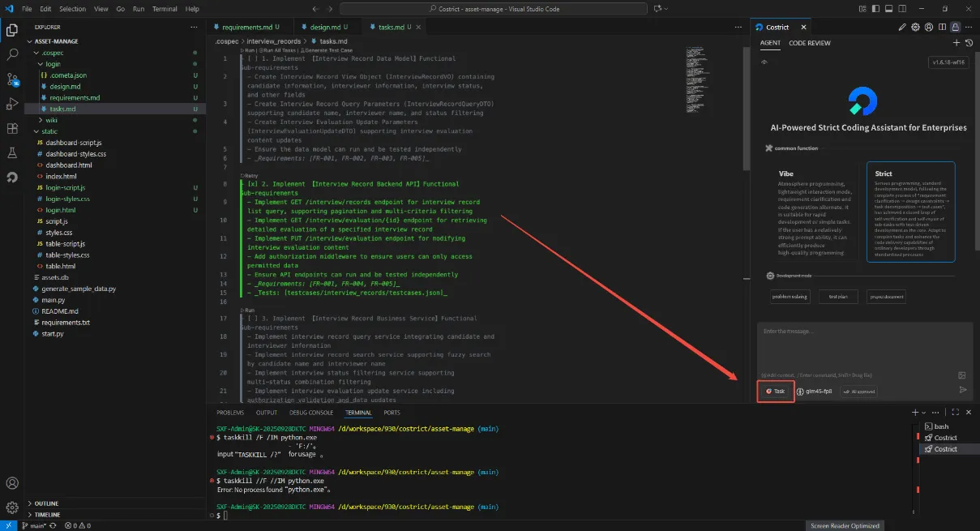Viewport: 980px width, 531px height.
Task: Click the Run All Tasks code lens
Action: pyautogui.click(x=276, y=50)
